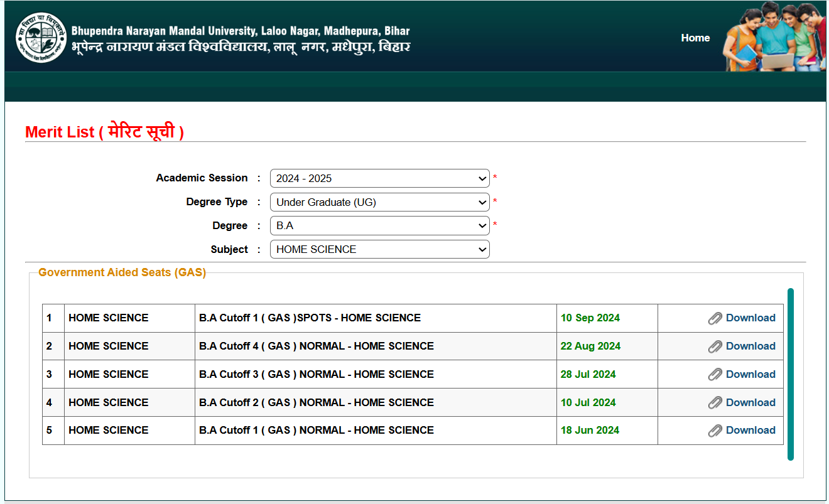829x504 pixels.
Task: Click serial number 2 cell
Action: point(53,346)
